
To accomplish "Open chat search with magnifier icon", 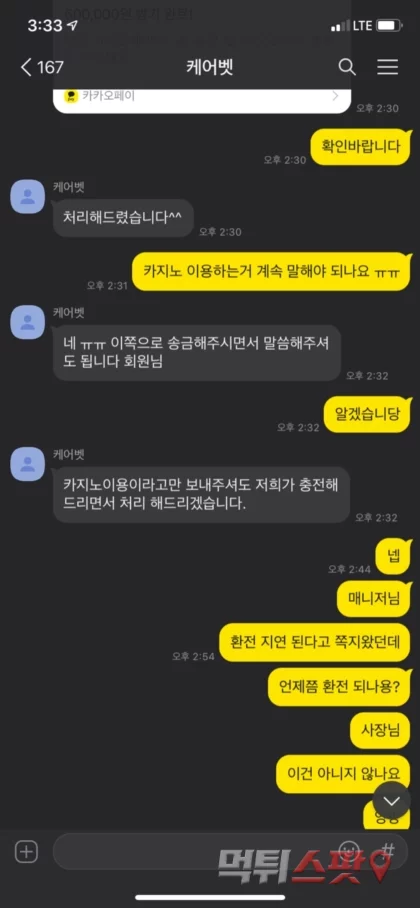I will [346, 67].
